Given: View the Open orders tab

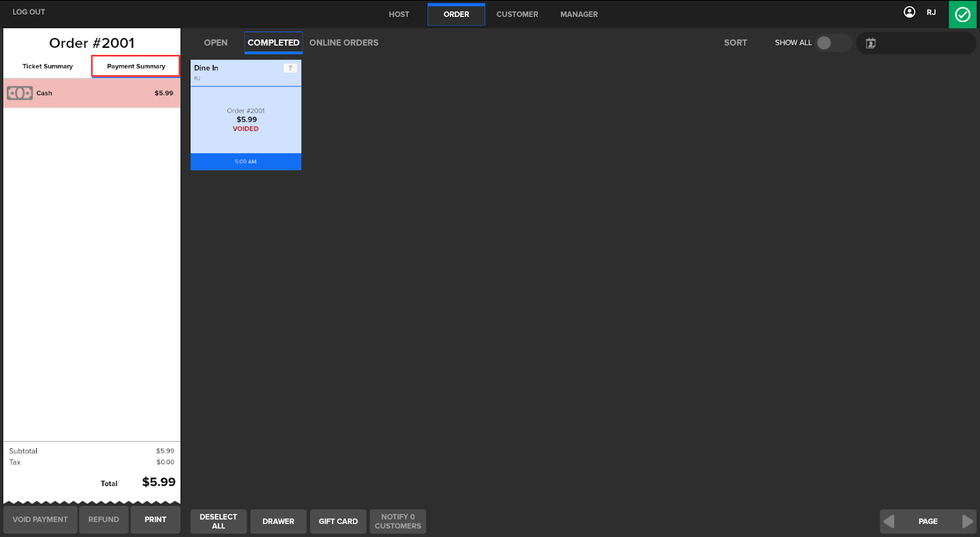Looking at the screenshot, I should pyautogui.click(x=216, y=43).
